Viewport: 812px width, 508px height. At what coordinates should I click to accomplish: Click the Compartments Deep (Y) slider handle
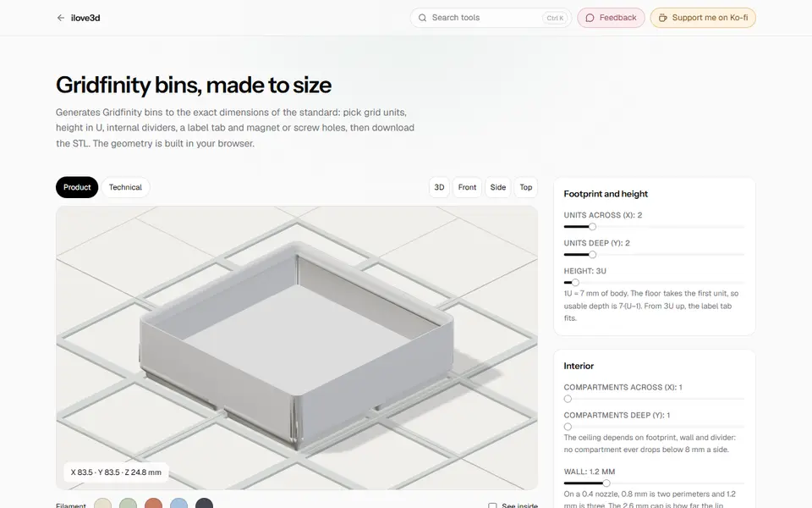coord(568,427)
